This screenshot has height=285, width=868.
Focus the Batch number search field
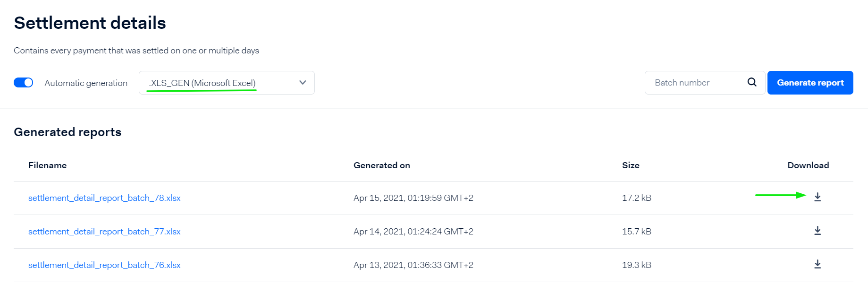694,83
